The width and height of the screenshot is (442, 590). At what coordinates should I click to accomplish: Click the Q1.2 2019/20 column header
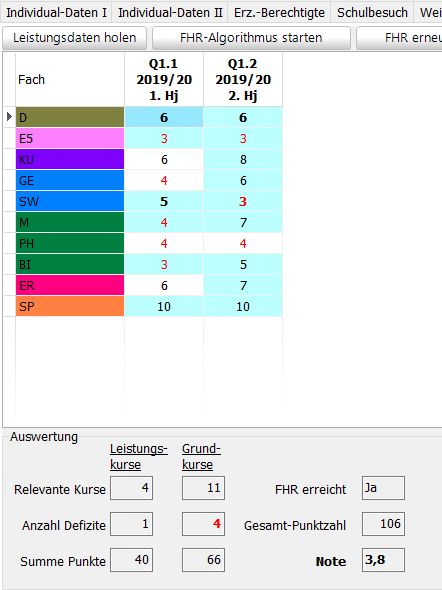[243, 80]
